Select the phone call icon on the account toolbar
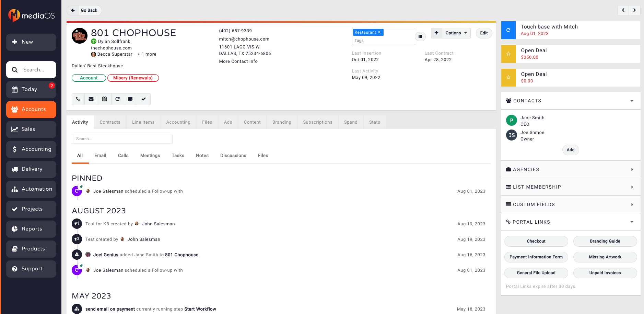This screenshot has width=644, height=314. 78,99
